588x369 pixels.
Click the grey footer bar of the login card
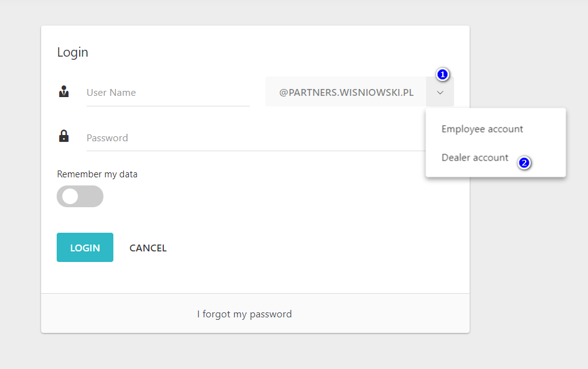[374, 314]
